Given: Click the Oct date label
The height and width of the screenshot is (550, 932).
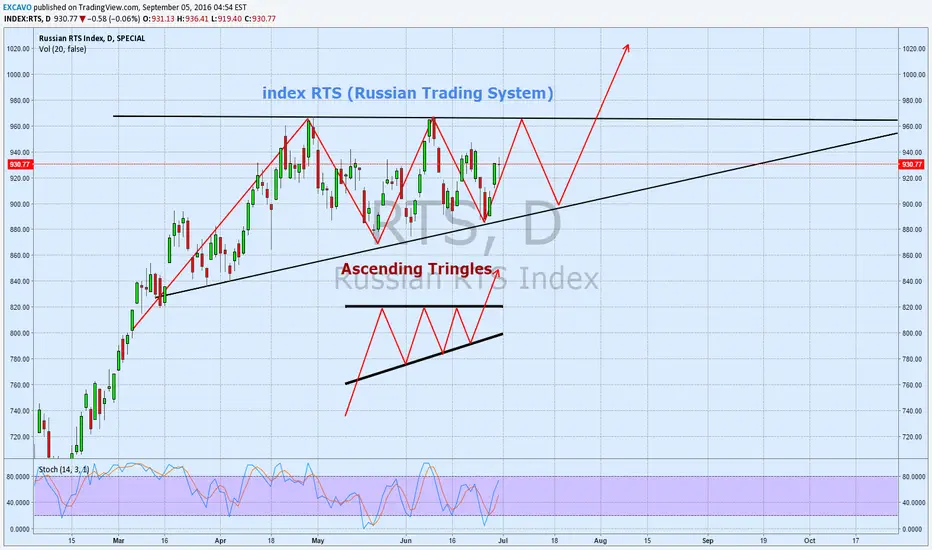Looking at the screenshot, I should coord(809,541).
